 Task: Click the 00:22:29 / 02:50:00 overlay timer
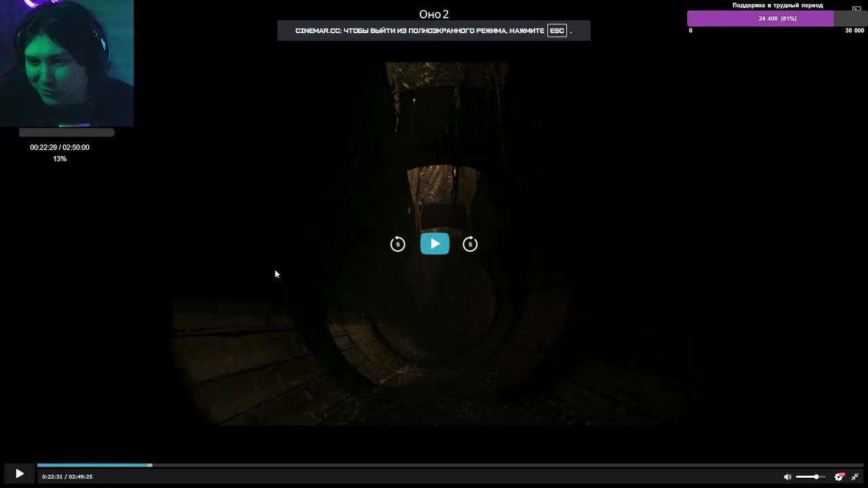click(x=60, y=147)
